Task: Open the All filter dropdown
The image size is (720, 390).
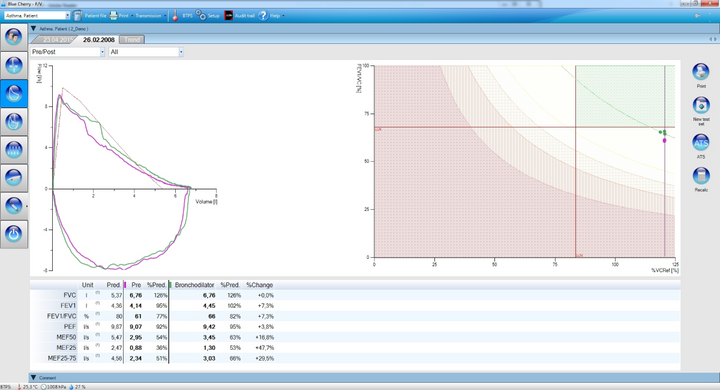Action: click(146, 52)
